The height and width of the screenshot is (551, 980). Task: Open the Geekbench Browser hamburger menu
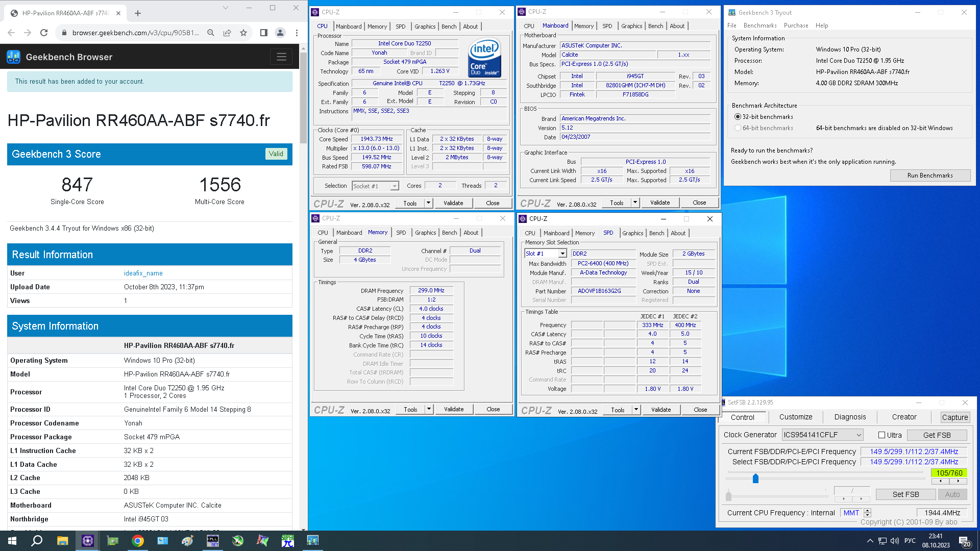click(281, 57)
